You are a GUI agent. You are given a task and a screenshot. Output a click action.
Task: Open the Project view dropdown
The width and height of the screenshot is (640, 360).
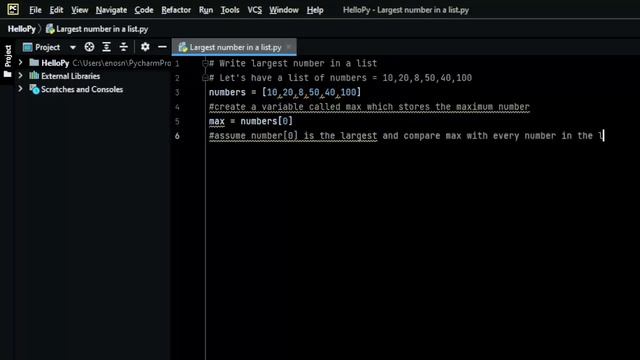pos(73,47)
